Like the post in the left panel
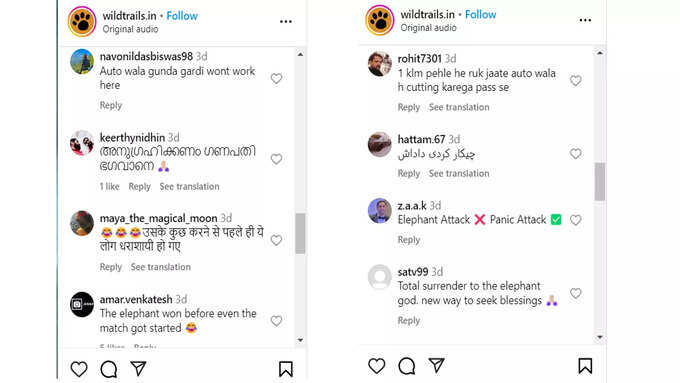This screenshot has width=680, height=383. (x=79, y=369)
